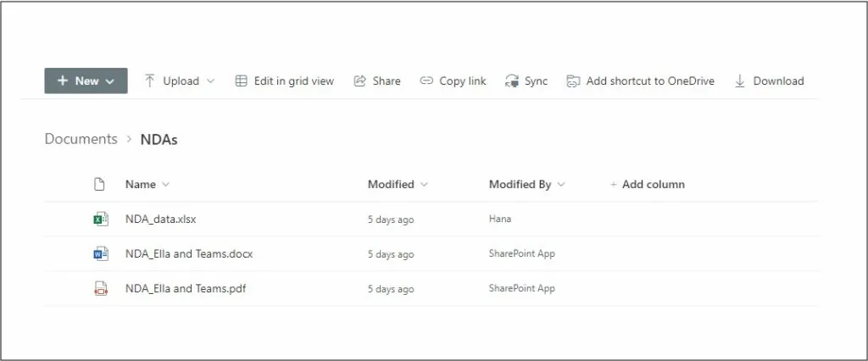Open Edit in grid view
This screenshot has width=868, height=361.
click(x=284, y=81)
